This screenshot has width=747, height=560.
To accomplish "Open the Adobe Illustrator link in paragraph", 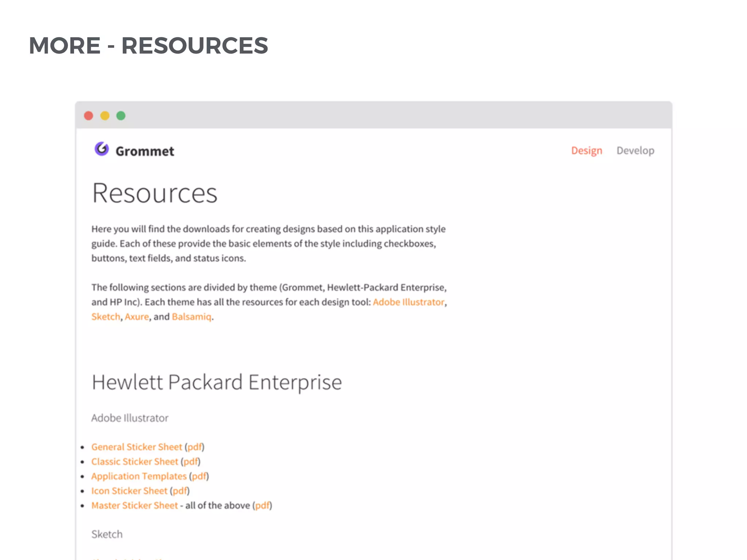I will pos(409,302).
